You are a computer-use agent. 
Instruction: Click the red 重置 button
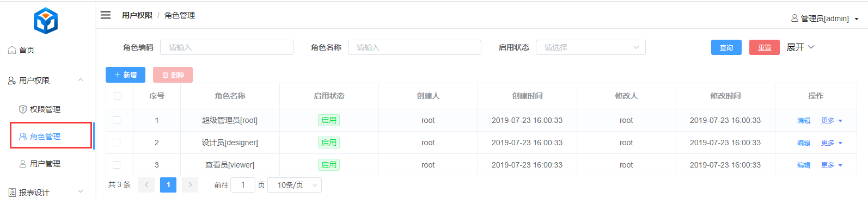(765, 47)
